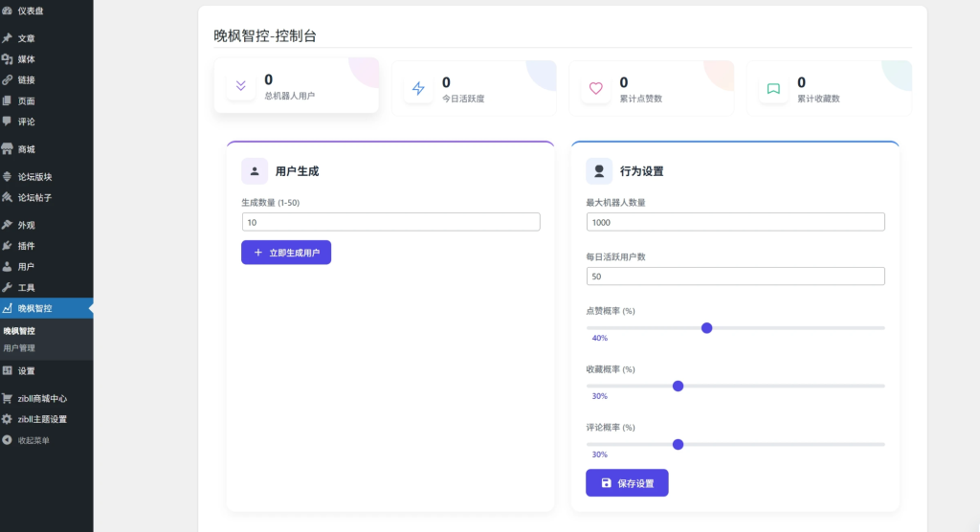Click the plug icon beside 插件
980x532 pixels.
7,245
